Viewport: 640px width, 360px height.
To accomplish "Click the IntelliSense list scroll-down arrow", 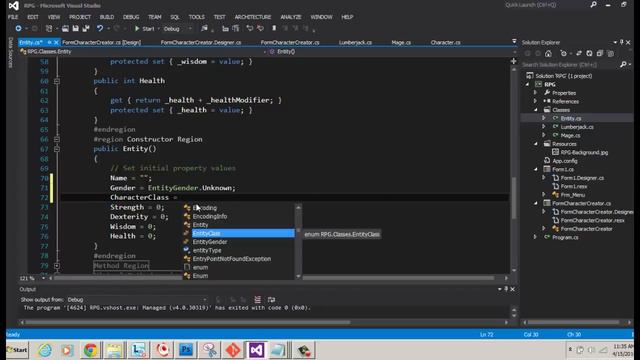I will coord(298,276).
